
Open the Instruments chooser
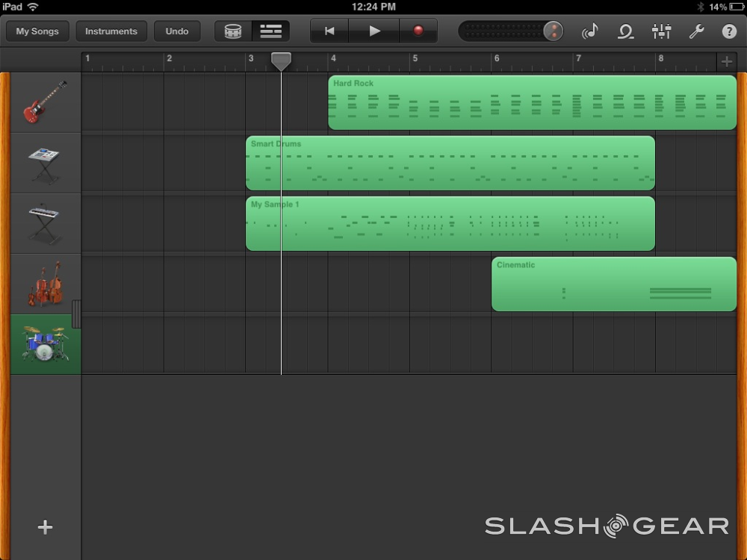[111, 31]
